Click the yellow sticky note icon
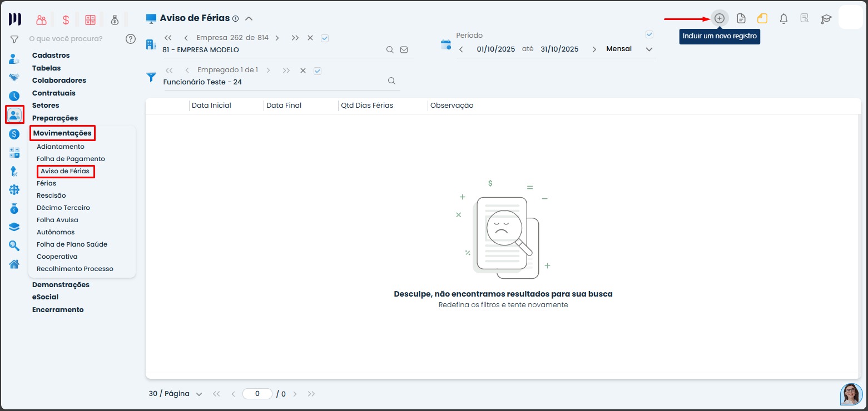 pyautogui.click(x=762, y=18)
